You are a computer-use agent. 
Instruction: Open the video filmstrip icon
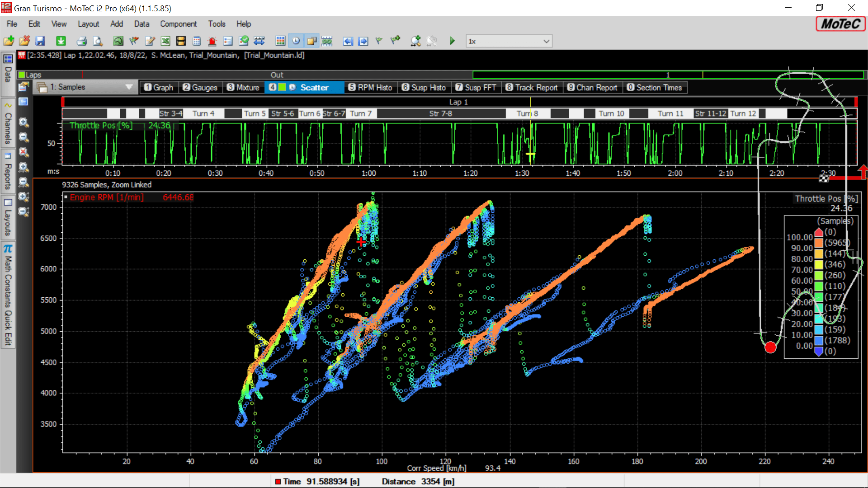[x=181, y=41]
